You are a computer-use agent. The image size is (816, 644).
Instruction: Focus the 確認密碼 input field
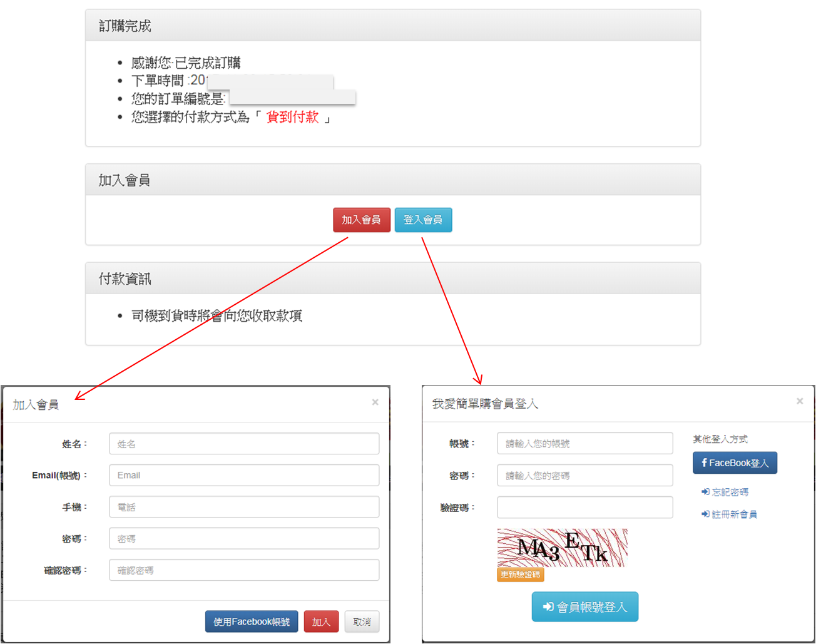pyautogui.click(x=243, y=570)
